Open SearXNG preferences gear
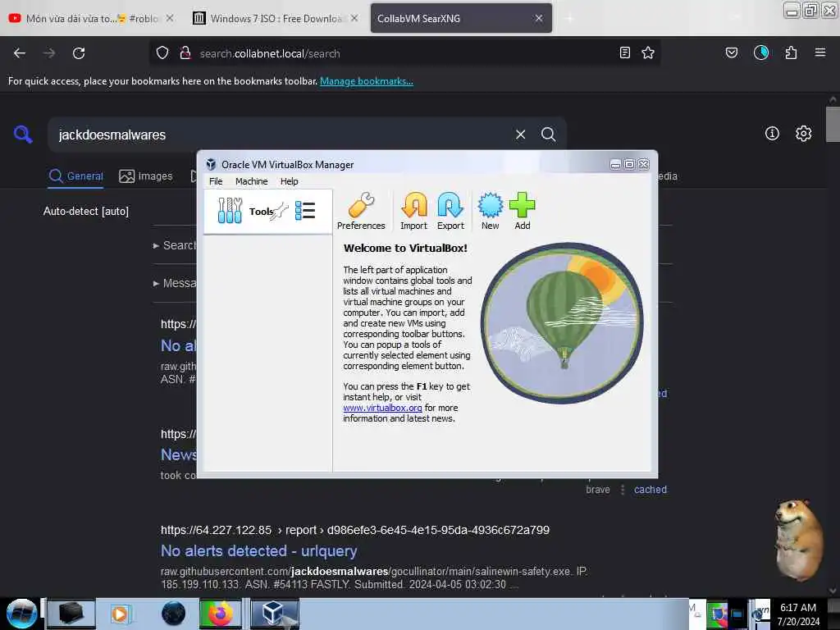 tap(804, 134)
